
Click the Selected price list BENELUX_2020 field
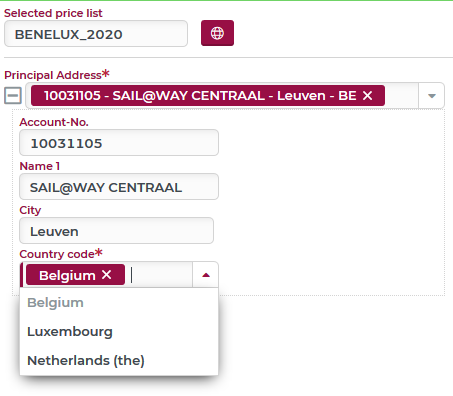click(x=96, y=34)
